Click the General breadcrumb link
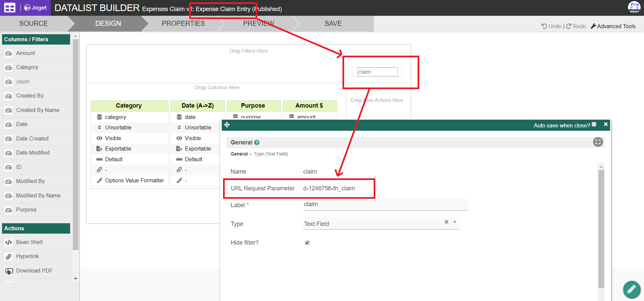This screenshot has height=301, width=644. click(239, 154)
